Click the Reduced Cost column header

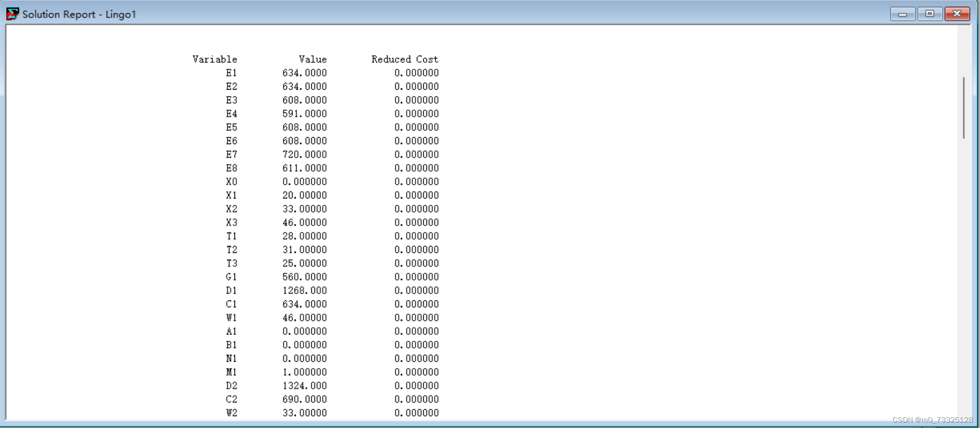[x=405, y=59]
